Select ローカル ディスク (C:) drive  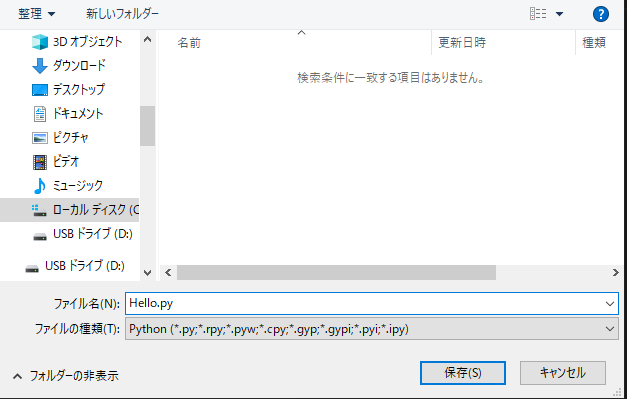point(70,210)
